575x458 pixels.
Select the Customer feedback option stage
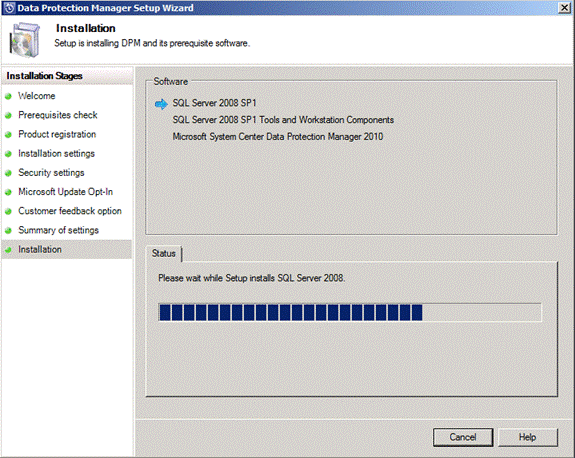(x=70, y=211)
